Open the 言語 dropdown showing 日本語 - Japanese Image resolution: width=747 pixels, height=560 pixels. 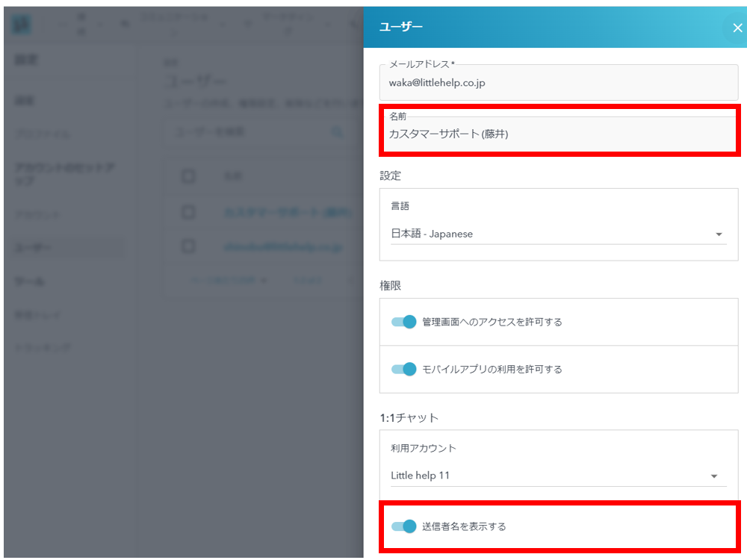(x=558, y=234)
